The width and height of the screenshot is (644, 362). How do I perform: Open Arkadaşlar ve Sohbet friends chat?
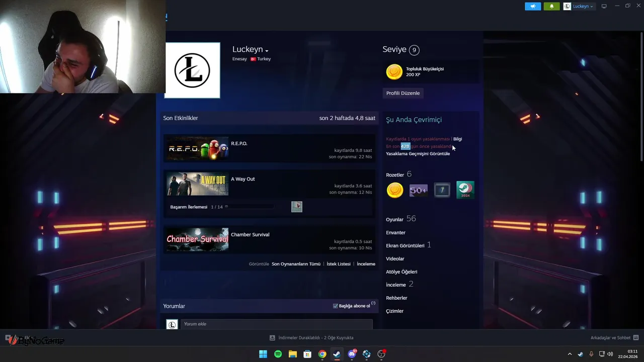(610, 338)
